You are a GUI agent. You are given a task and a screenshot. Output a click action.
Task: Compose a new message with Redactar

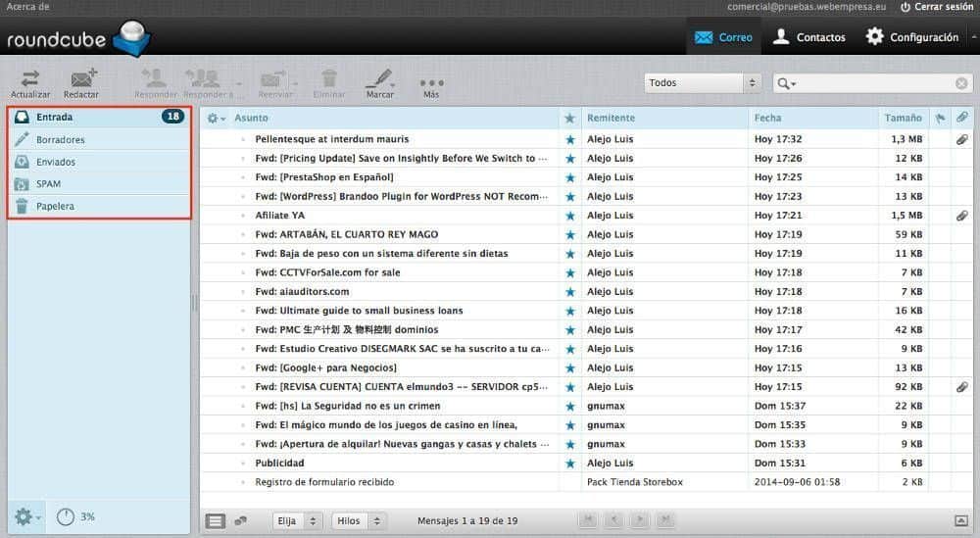[82, 78]
